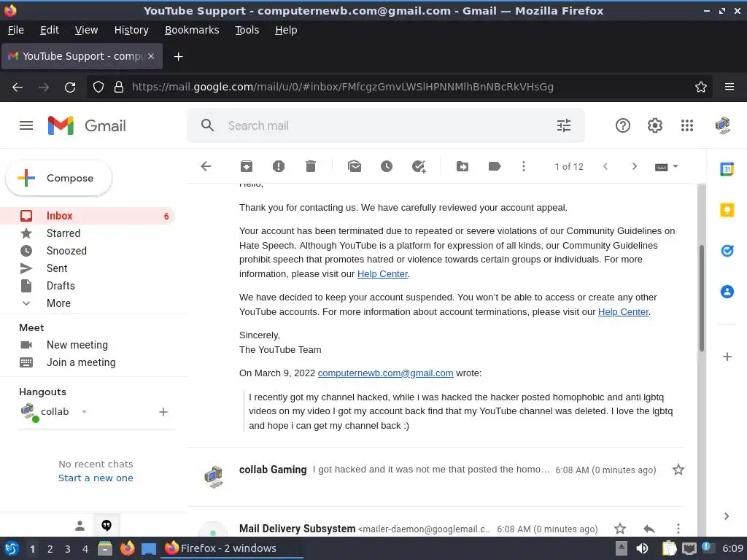Open input tools keyboard dropdown

pos(667,167)
